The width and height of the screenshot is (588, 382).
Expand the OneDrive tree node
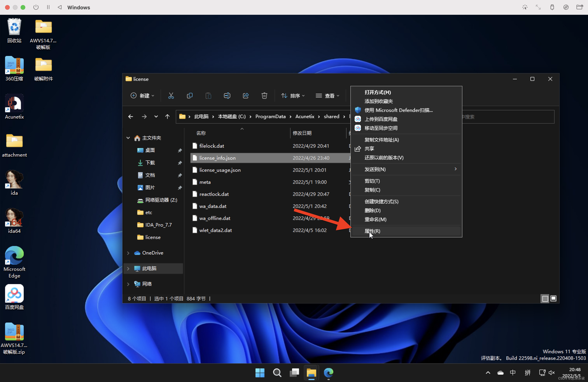click(128, 253)
